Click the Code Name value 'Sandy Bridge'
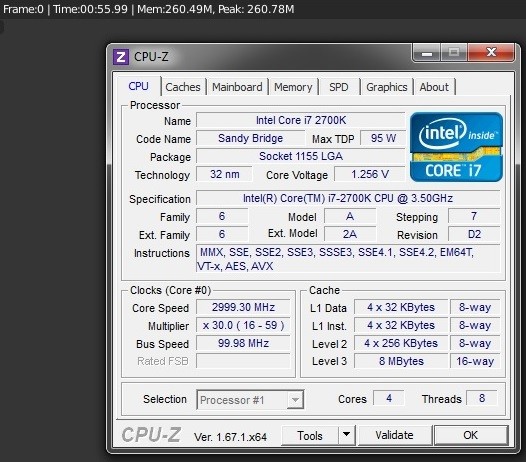Viewport: 526px width, 462px height. pyautogui.click(x=251, y=138)
